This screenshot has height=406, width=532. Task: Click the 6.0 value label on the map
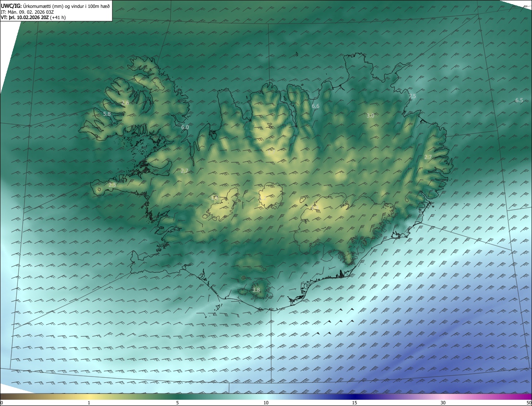pos(185,127)
